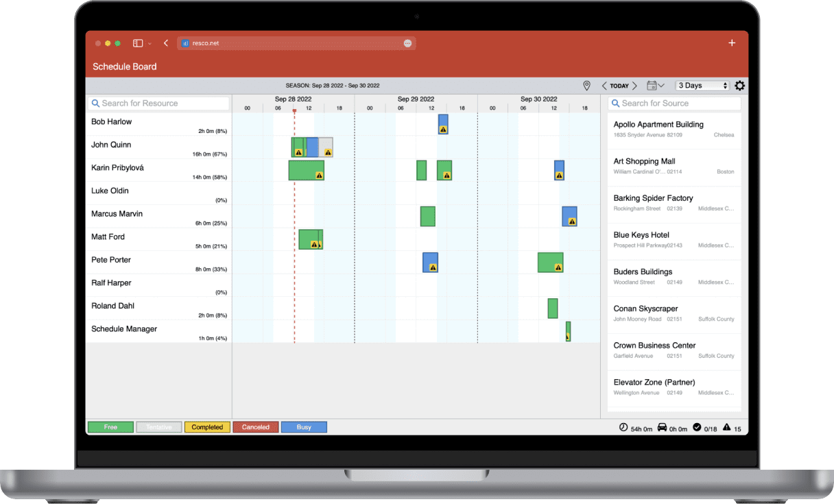Image resolution: width=834 pixels, height=504 pixels.
Task: Click the Sep 30 2022 date header
Action: (539, 99)
